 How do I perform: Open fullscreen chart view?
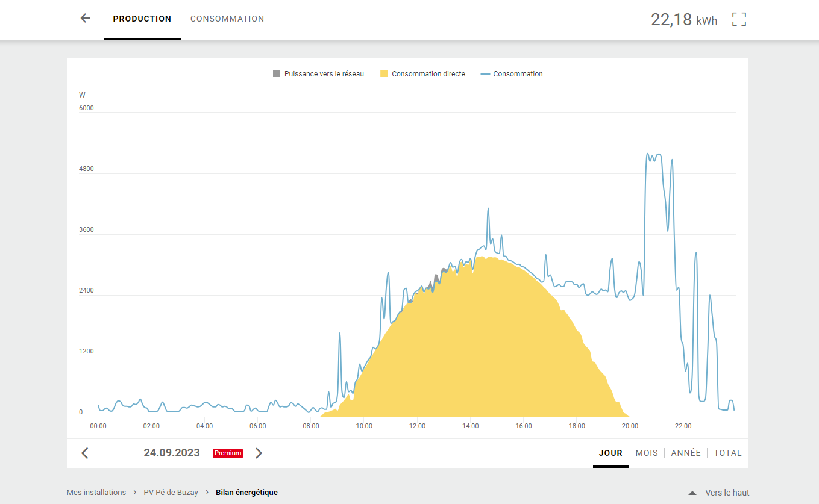point(739,19)
